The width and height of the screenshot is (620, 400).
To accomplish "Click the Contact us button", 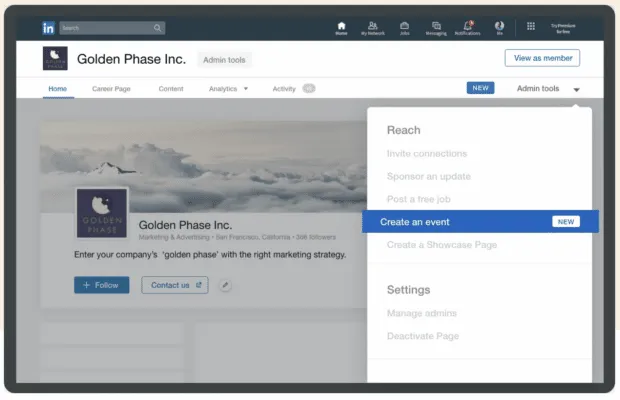I will pos(175,285).
